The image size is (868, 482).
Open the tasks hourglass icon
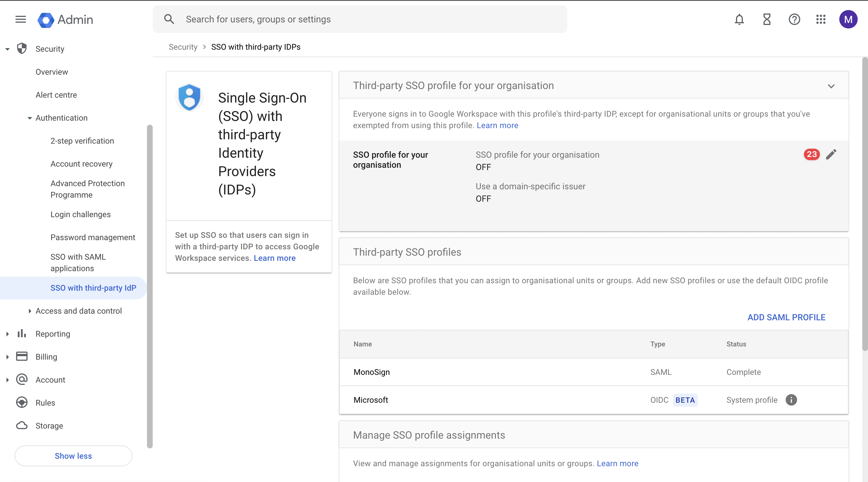tap(767, 19)
